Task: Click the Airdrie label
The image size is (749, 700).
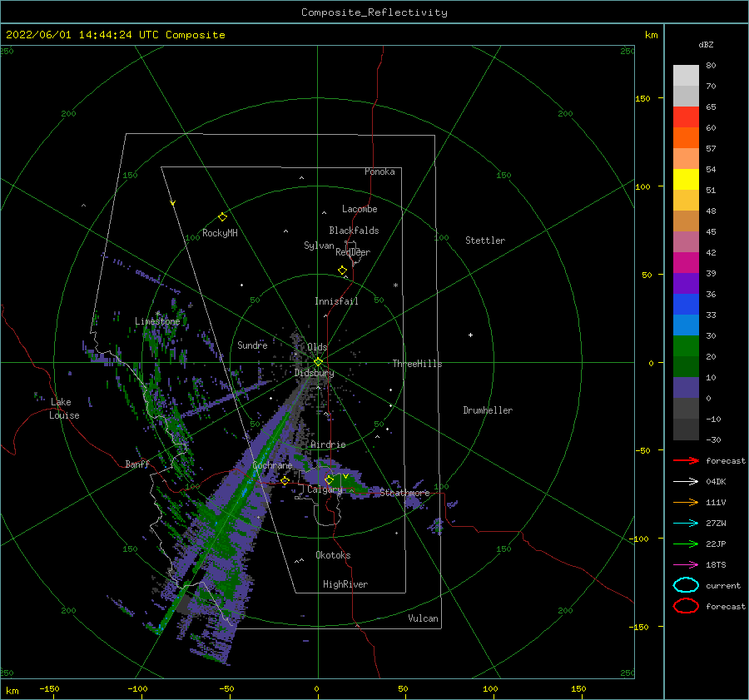Action: coord(328,444)
